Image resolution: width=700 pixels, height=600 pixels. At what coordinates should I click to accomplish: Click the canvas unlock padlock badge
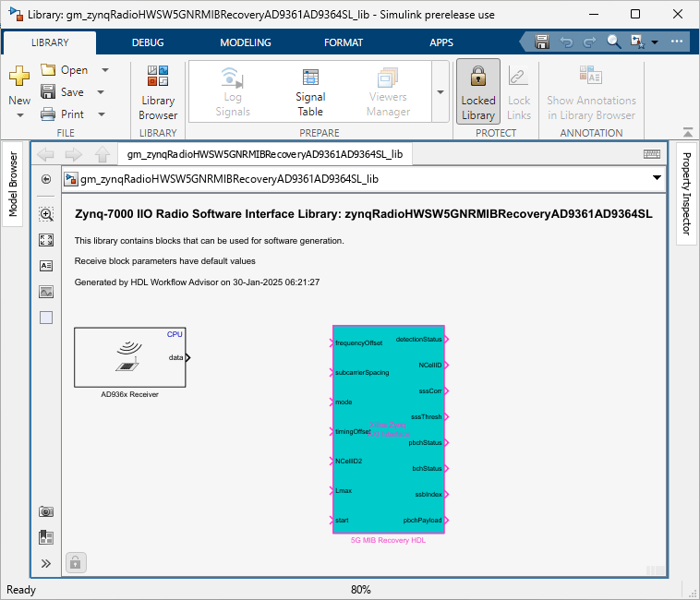pyautogui.click(x=76, y=562)
